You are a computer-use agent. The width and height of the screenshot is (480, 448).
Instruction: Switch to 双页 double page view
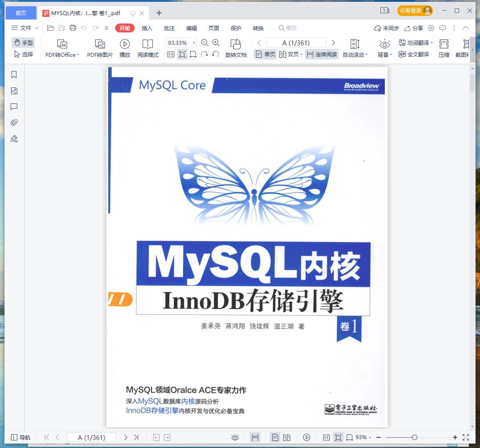[291, 55]
